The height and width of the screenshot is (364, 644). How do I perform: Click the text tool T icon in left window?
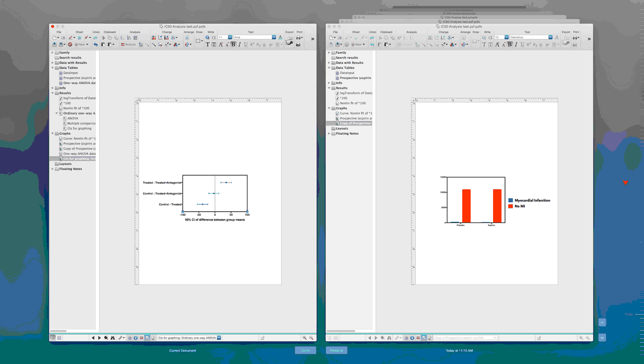[207, 44]
